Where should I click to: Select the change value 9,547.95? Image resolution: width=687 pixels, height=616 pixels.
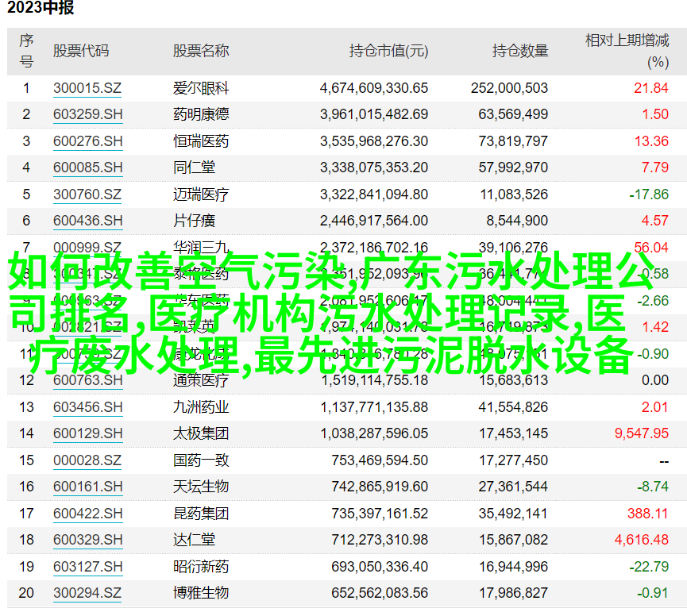[x=642, y=433]
